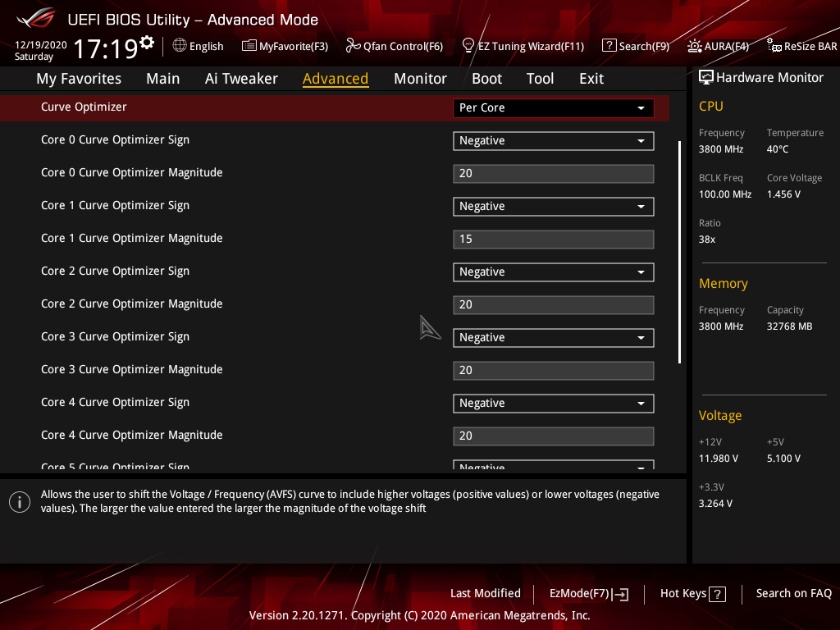Open MyFavorite(F3) list icon
Image resolution: width=840 pixels, height=630 pixels.
click(x=249, y=46)
